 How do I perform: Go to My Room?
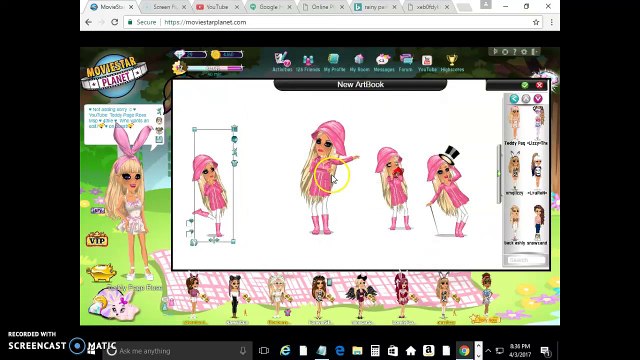pos(359,63)
